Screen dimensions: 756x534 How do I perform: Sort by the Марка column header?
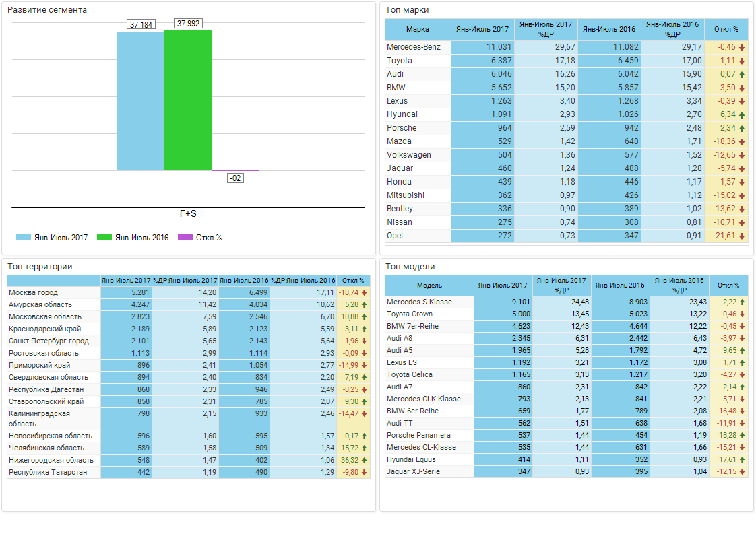tap(418, 30)
